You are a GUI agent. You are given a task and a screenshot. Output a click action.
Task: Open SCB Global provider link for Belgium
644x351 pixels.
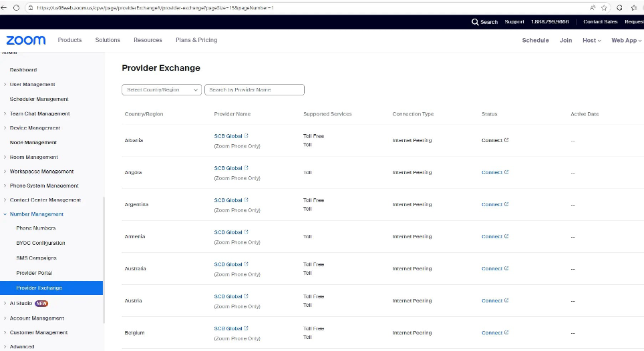point(228,328)
